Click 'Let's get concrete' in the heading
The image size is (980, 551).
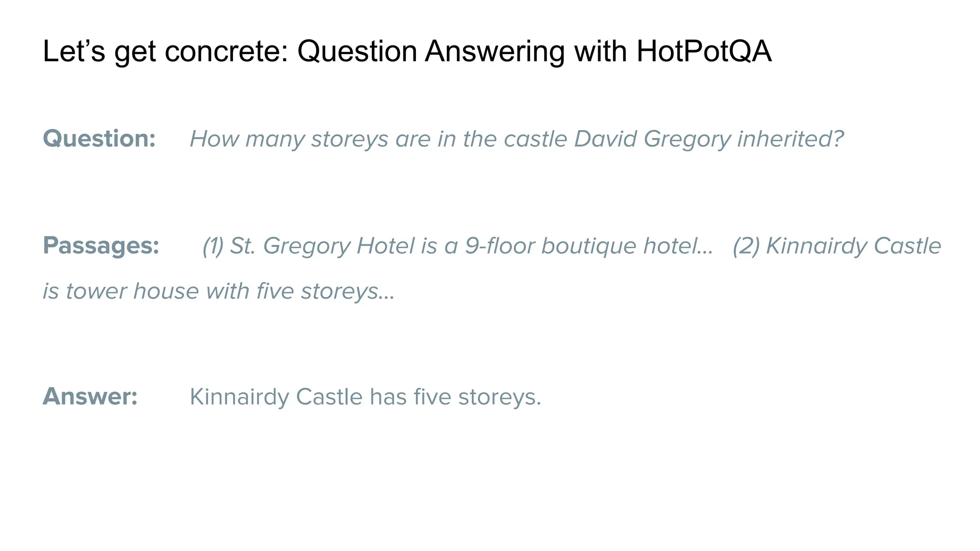(x=166, y=52)
